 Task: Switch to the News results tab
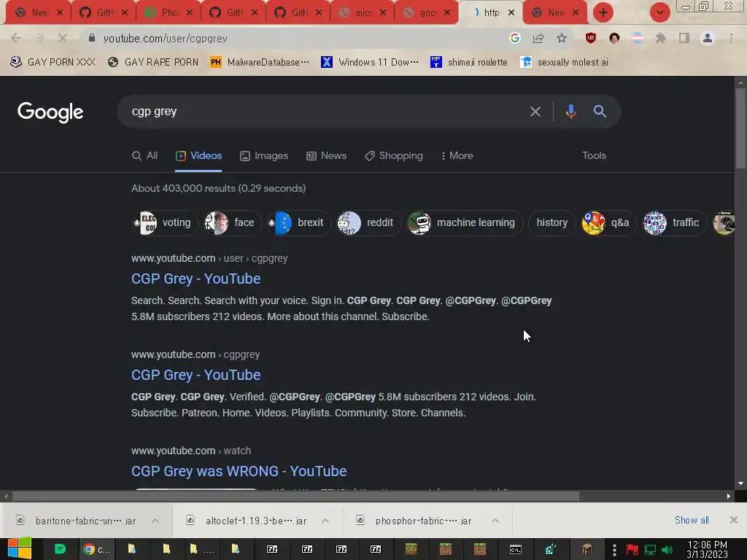tap(326, 156)
